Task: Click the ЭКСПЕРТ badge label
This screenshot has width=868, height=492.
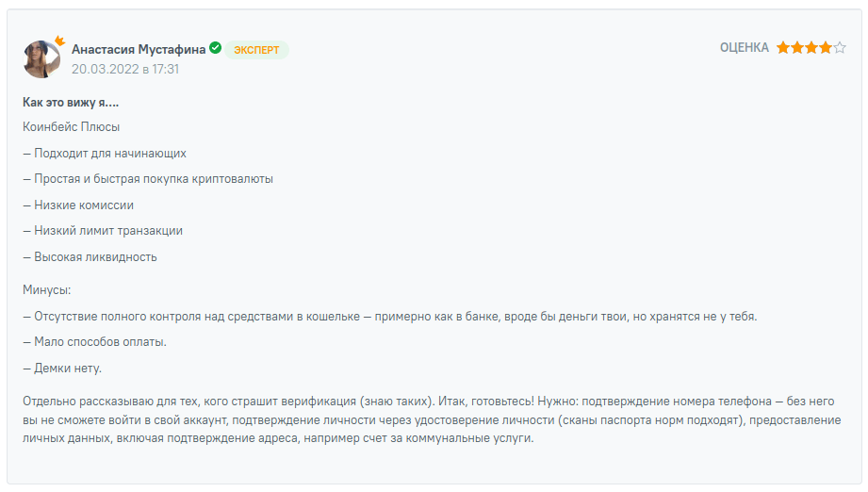Action: 256,50
